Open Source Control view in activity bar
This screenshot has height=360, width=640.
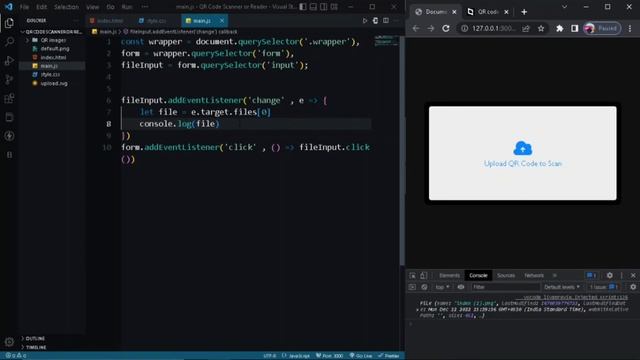9,80
